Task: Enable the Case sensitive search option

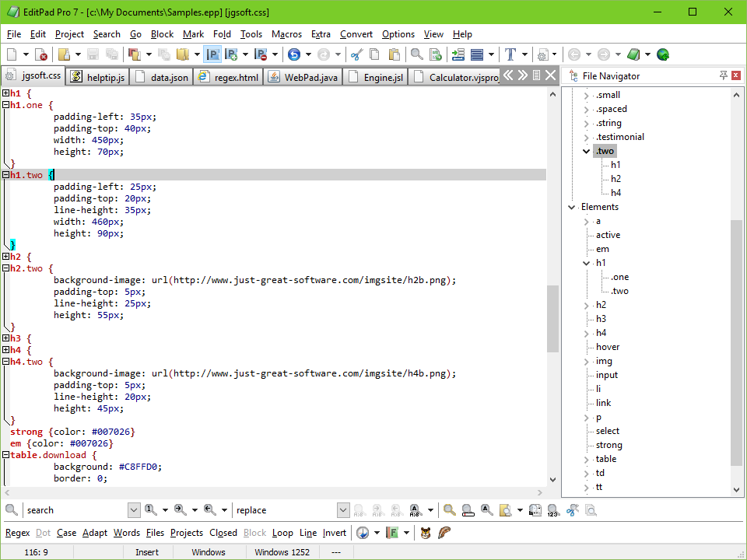Action: (x=66, y=533)
